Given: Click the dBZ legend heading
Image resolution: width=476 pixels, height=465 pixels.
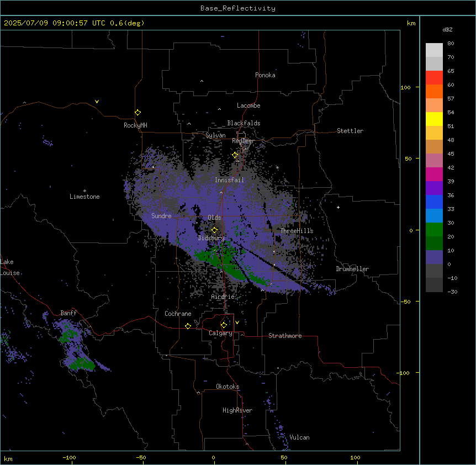Looking at the screenshot, I should [447, 29].
